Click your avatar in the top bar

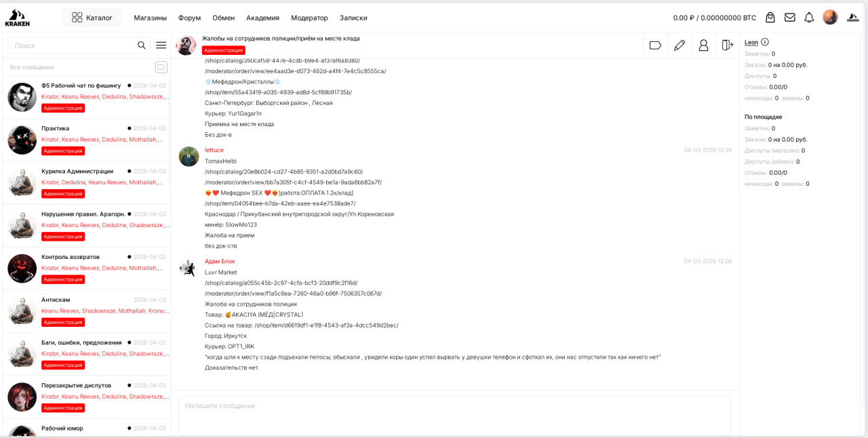click(830, 17)
